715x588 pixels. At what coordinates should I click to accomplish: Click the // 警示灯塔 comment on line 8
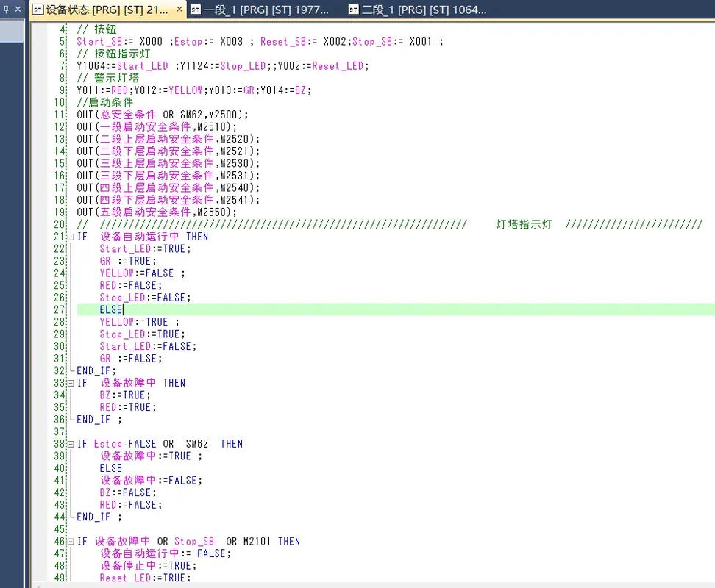click(x=108, y=78)
